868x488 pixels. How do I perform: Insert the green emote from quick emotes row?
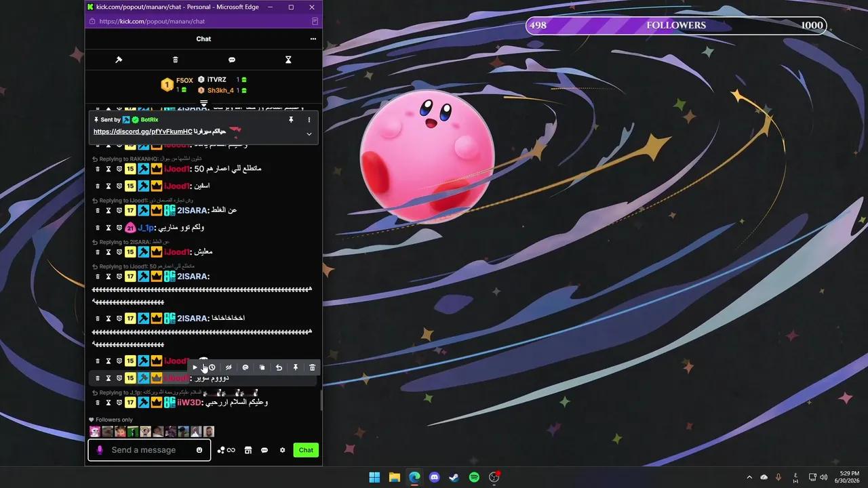point(133,432)
